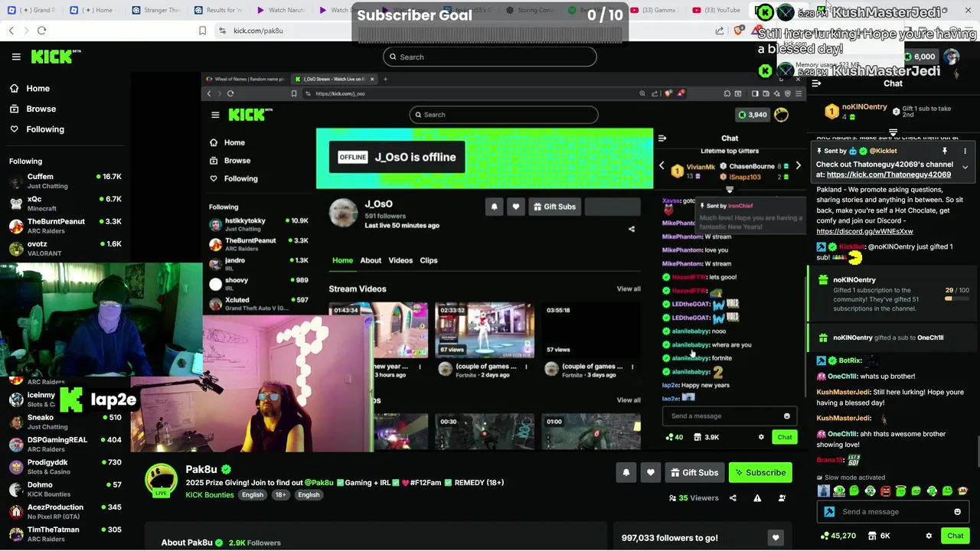Expand the pinned Kicklet message chevron

point(965,167)
